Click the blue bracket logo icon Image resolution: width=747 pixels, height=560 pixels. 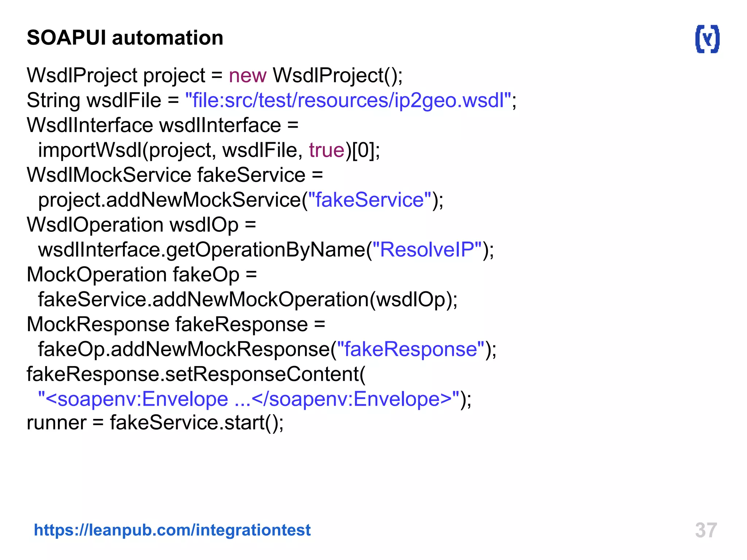(707, 39)
